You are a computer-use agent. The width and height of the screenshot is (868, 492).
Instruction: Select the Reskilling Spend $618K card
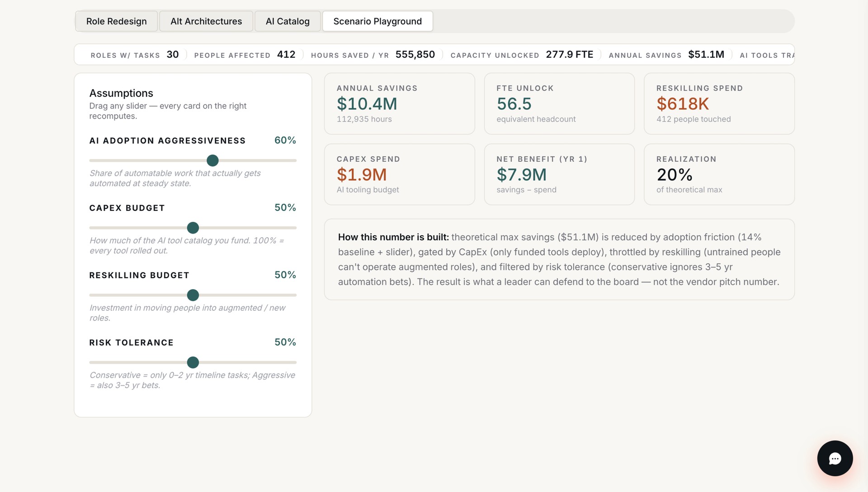pos(719,103)
